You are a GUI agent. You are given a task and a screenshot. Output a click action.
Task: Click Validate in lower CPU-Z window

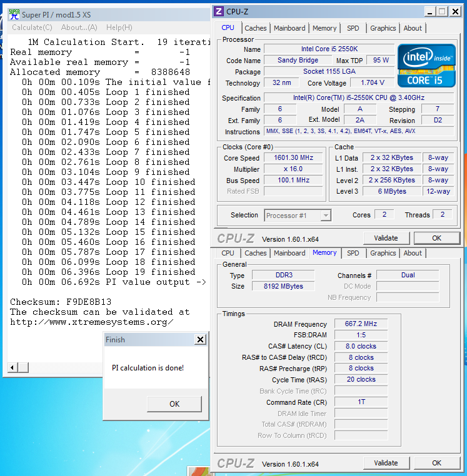[386, 463]
